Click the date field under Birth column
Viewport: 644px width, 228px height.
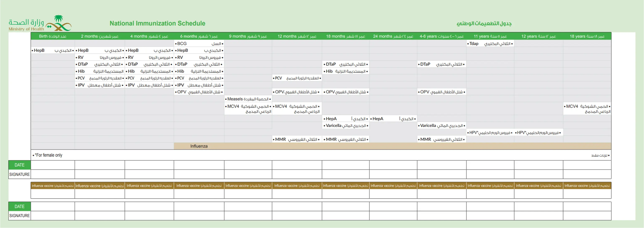(53, 165)
